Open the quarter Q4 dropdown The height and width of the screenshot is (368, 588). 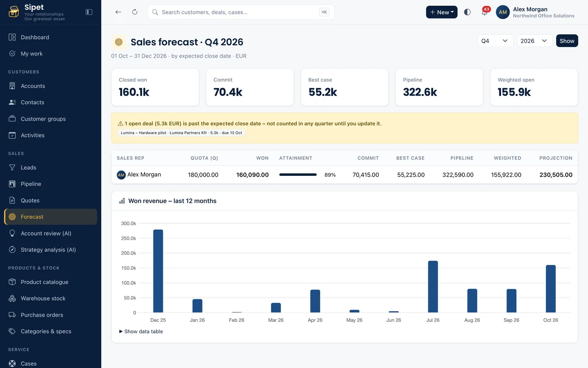(x=495, y=41)
